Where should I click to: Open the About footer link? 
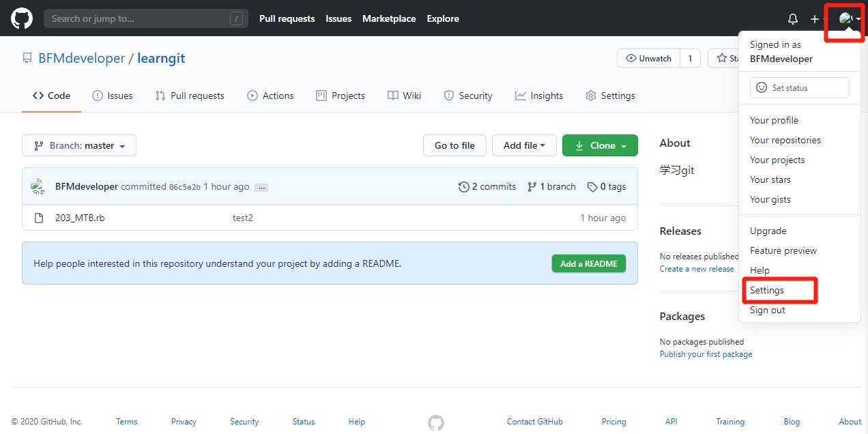click(850, 422)
